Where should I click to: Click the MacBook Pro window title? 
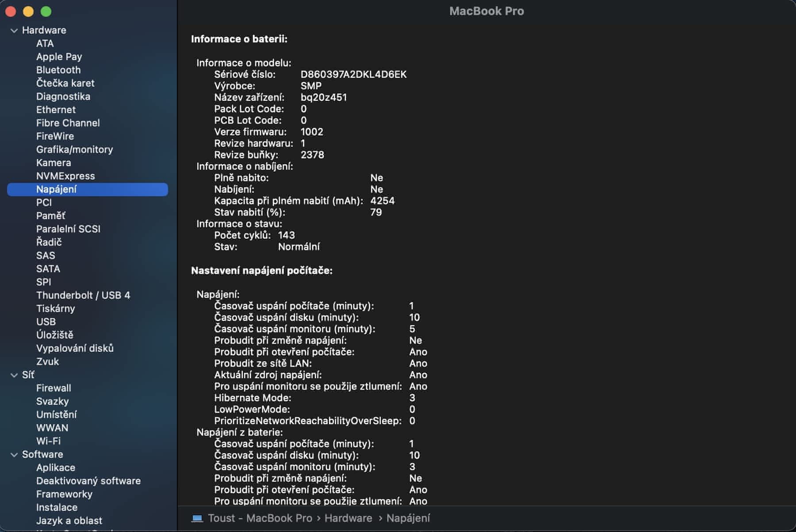point(486,11)
